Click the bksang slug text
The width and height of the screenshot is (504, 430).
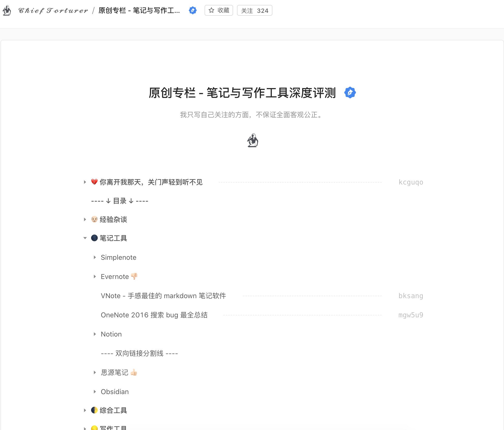tap(411, 296)
